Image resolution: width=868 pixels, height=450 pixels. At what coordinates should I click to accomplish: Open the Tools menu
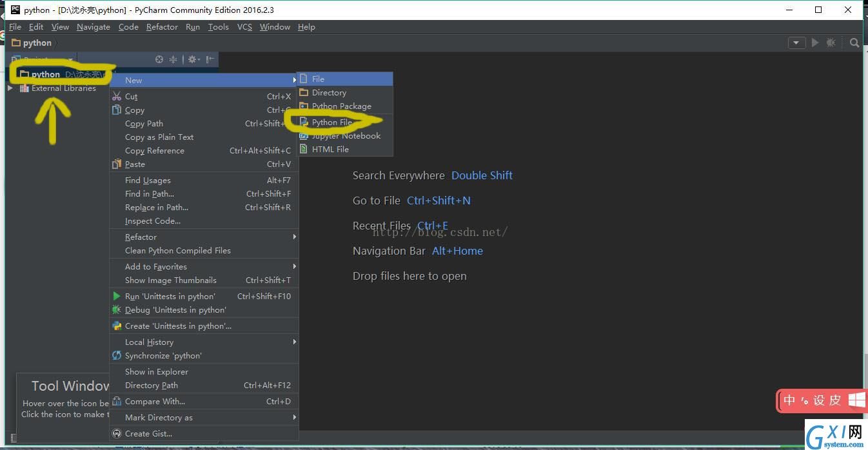(x=218, y=26)
